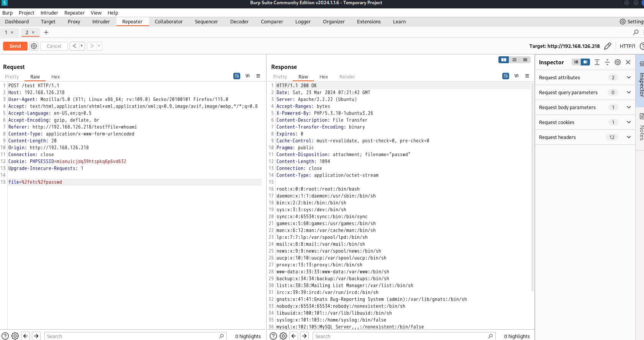Switch to the Logger tab
Image resolution: width=644 pixels, height=340 pixels.
(303, 22)
